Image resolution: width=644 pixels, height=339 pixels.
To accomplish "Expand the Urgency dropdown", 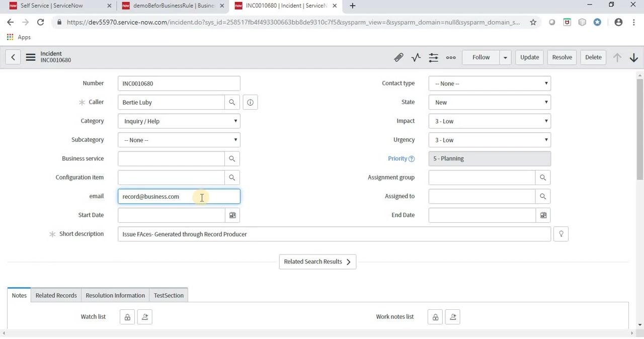I will 490,140.
